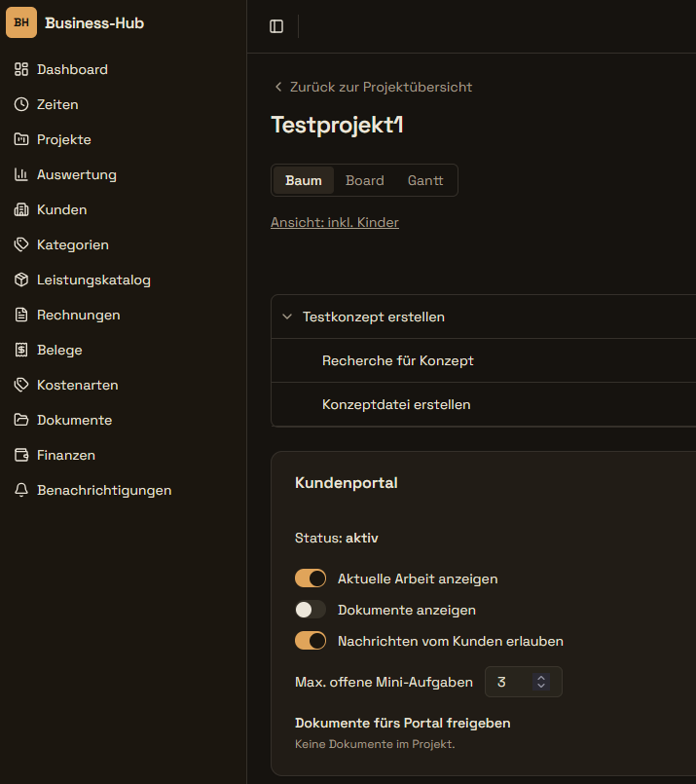Click the Belege receipt icon
Screen dimensions: 696x784
click(21, 350)
